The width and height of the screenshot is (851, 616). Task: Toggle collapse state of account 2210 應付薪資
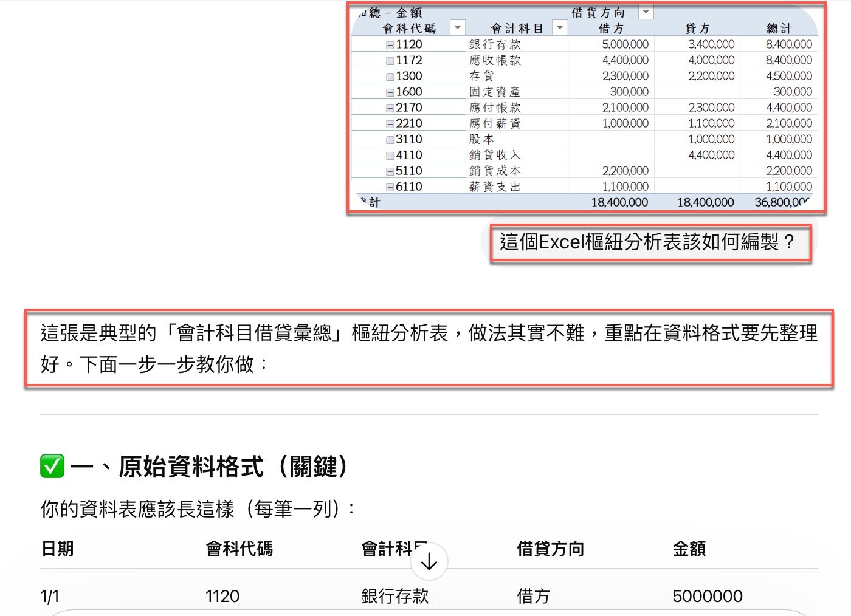[389, 123]
